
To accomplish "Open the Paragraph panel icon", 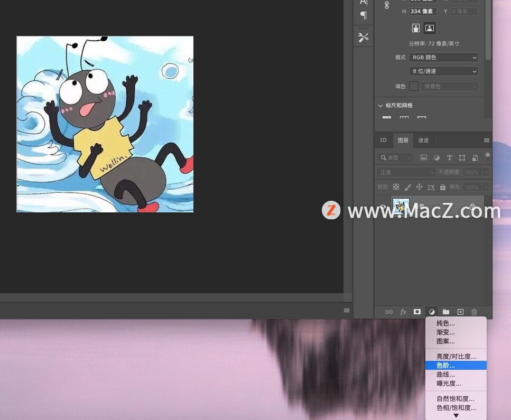I will 364,15.
